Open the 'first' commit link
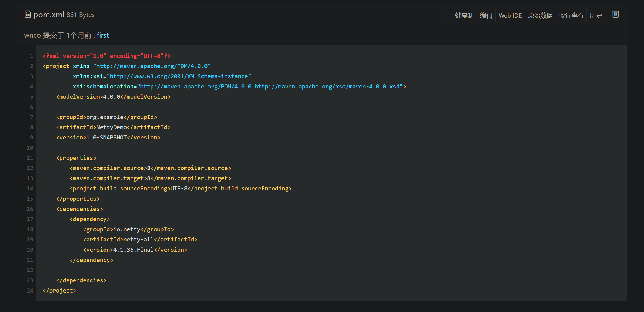This screenshot has width=644, height=312. (x=103, y=35)
